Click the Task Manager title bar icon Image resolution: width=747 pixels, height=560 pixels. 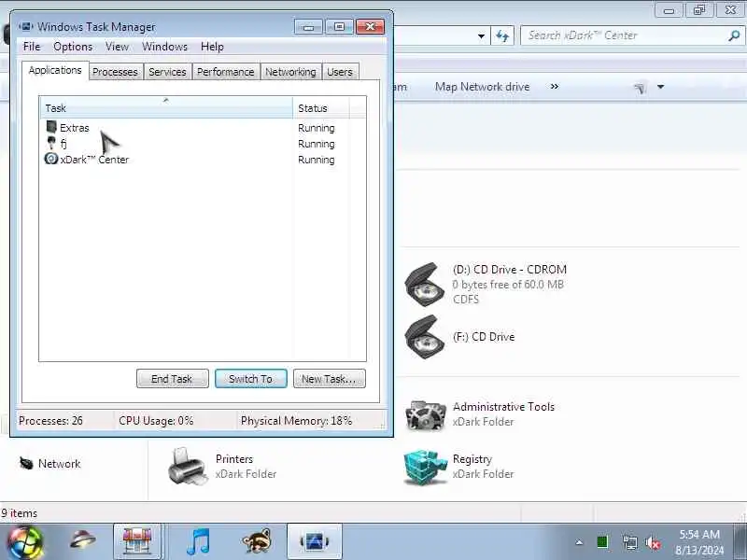26,27
